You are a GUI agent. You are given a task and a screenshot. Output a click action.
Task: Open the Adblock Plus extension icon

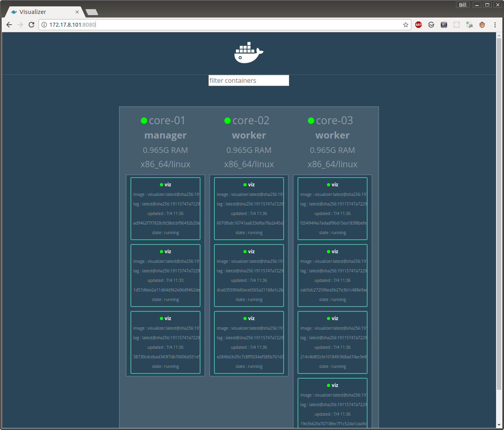[418, 24]
